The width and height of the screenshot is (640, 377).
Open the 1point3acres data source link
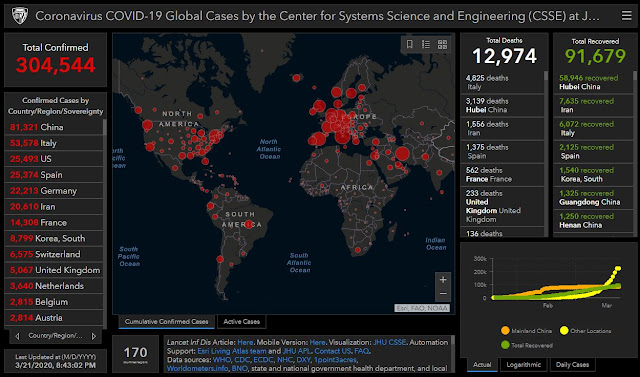(336, 360)
